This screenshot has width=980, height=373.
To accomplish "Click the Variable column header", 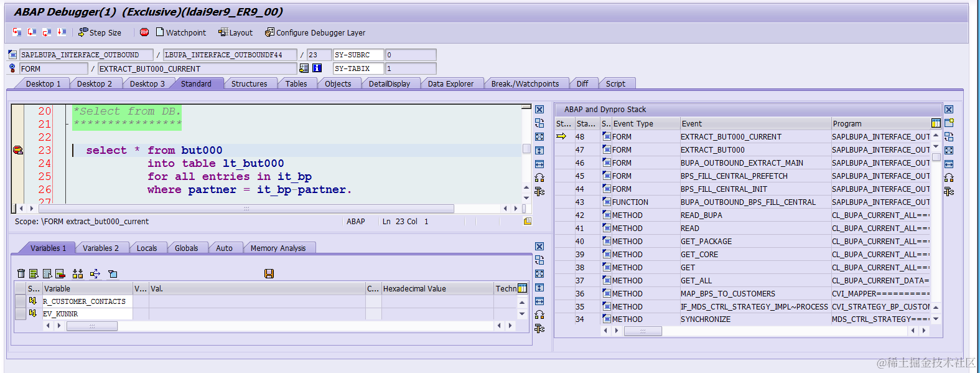I will pos(86,288).
